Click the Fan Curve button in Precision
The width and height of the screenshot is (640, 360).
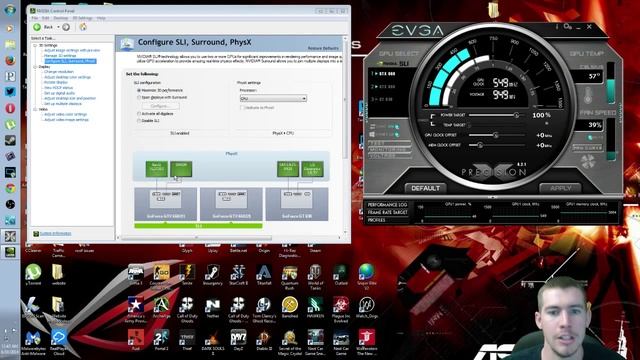tap(588, 148)
